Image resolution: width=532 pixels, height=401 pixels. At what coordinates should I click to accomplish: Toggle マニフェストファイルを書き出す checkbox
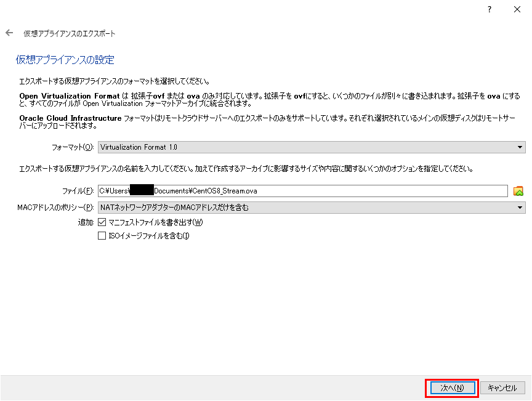pos(102,222)
